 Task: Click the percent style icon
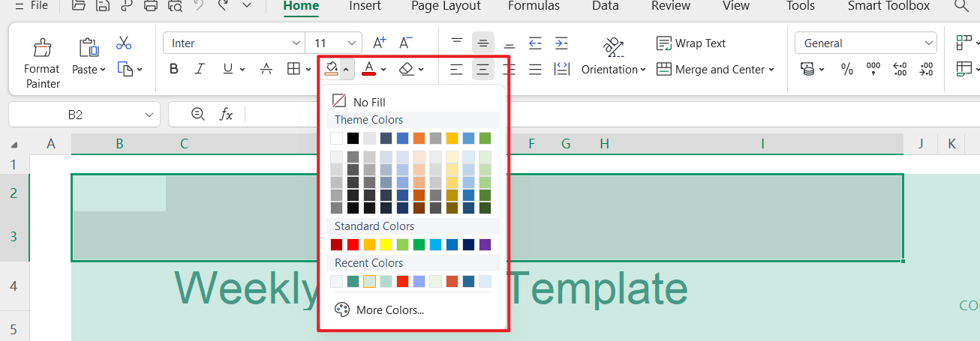847,70
